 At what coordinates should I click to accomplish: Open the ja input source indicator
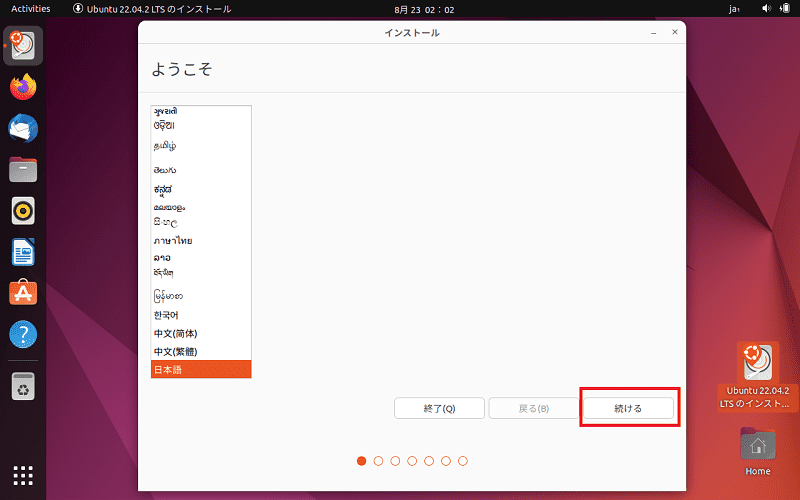click(734, 9)
